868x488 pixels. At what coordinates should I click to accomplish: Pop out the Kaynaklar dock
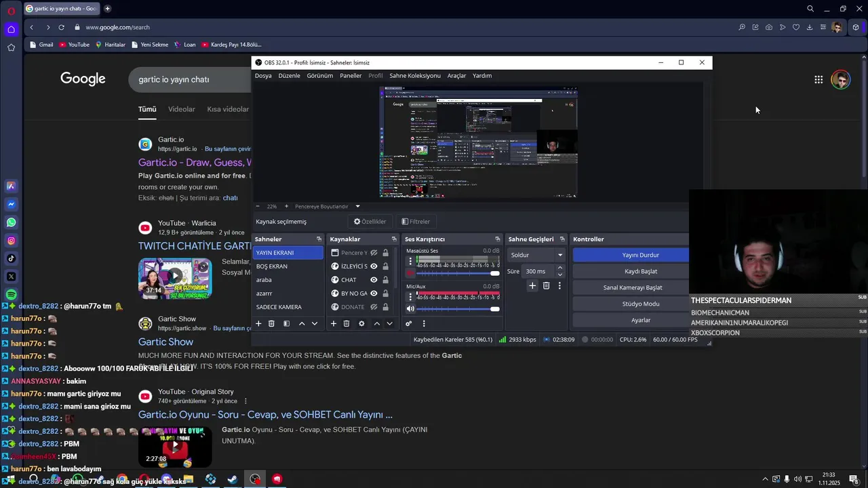[394, 239]
